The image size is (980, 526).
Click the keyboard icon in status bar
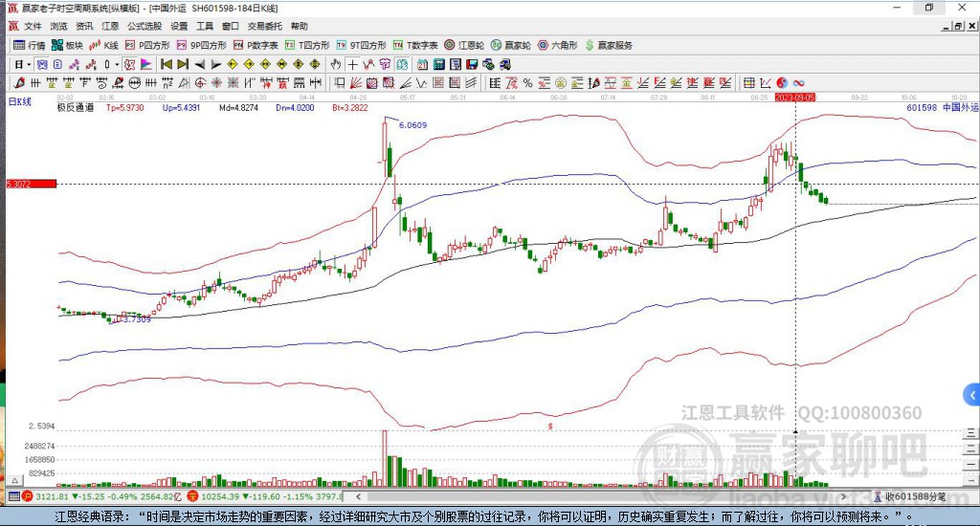coord(13,496)
